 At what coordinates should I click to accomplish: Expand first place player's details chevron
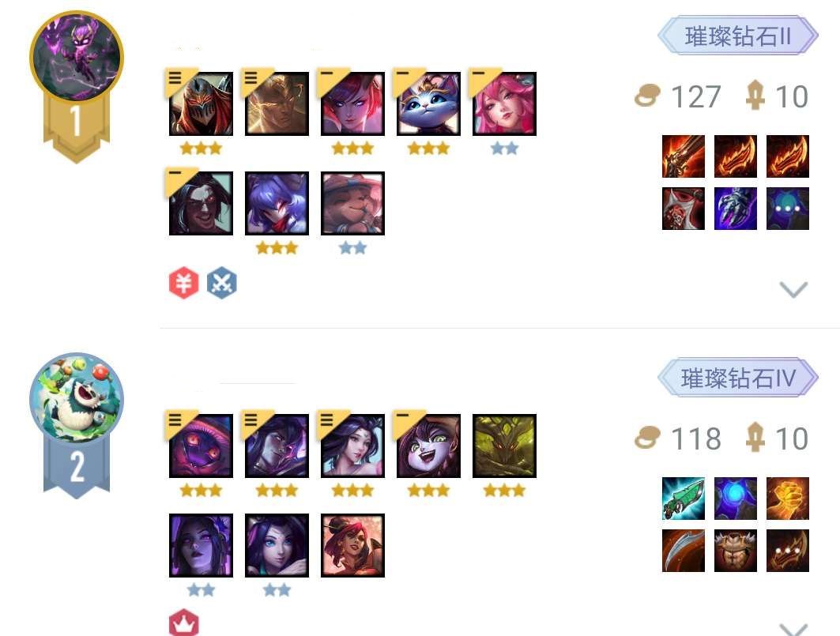793,289
